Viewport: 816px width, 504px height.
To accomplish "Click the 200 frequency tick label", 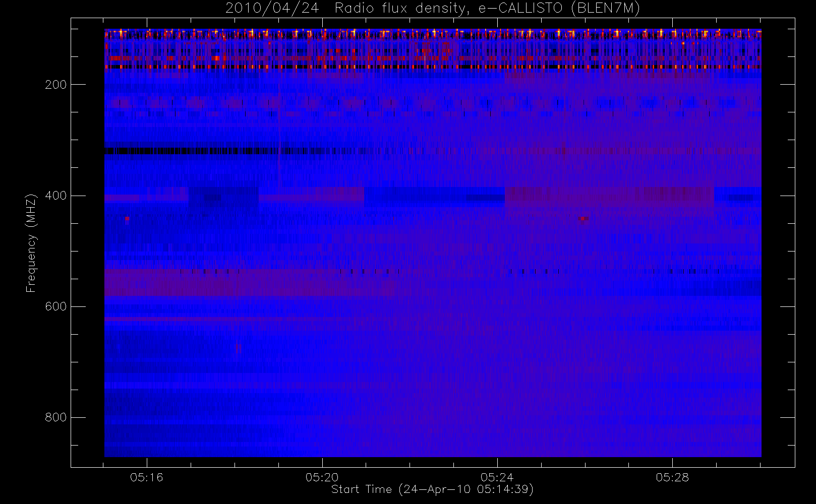I will pos(55,85).
